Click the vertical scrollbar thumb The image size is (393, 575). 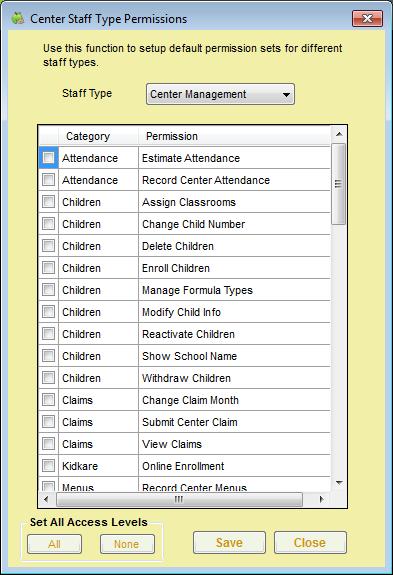pyautogui.click(x=338, y=184)
